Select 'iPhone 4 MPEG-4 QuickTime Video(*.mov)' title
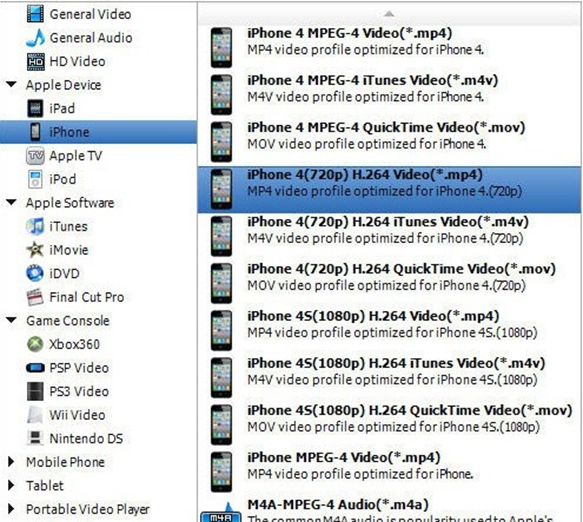The image size is (583, 522). [x=386, y=128]
